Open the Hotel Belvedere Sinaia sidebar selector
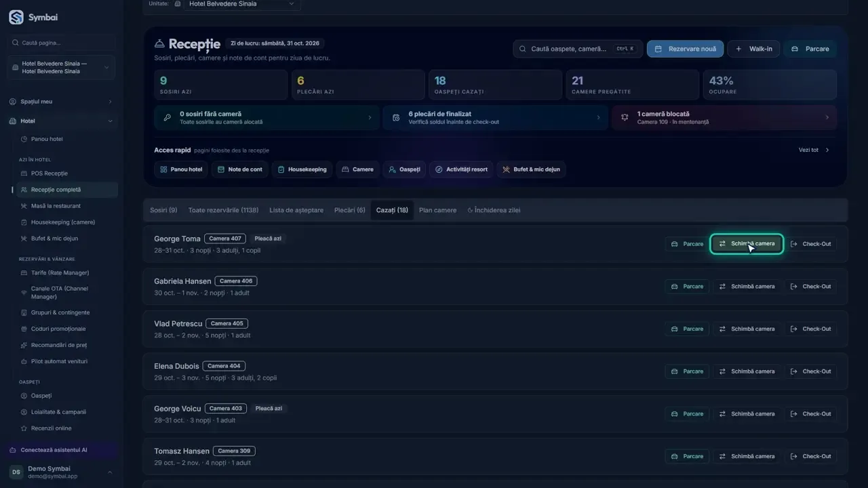This screenshot has height=488, width=868. coord(61,68)
